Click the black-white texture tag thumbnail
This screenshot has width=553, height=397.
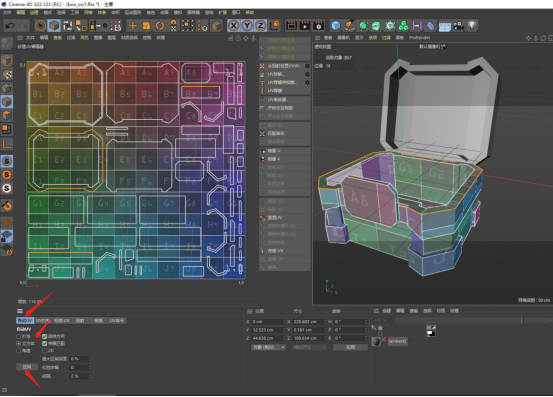(x=431, y=331)
